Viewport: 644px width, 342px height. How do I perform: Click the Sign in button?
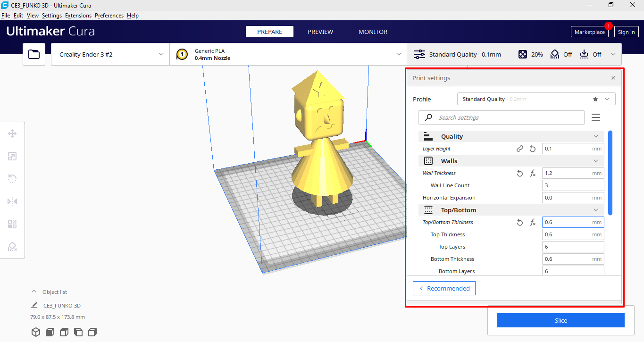[626, 32]
